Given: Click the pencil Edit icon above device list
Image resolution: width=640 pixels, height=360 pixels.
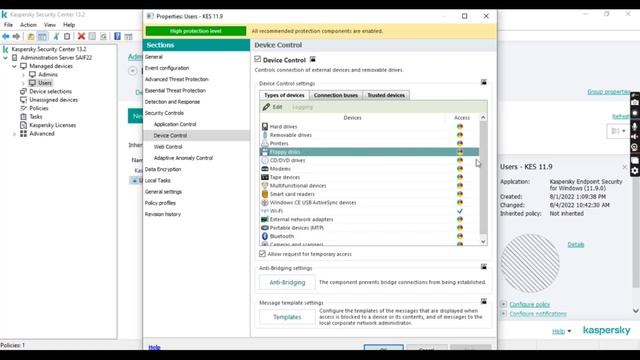Looking at the screenshot, I should click(x=267, y=107).
